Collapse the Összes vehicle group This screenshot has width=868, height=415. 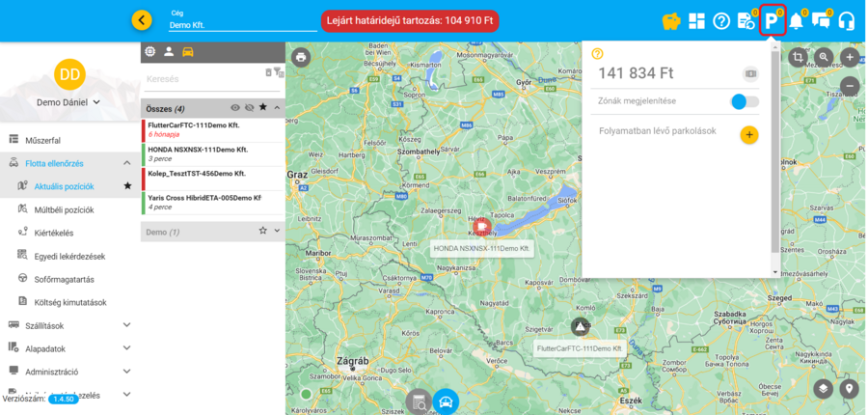click(x=277, y=108)
